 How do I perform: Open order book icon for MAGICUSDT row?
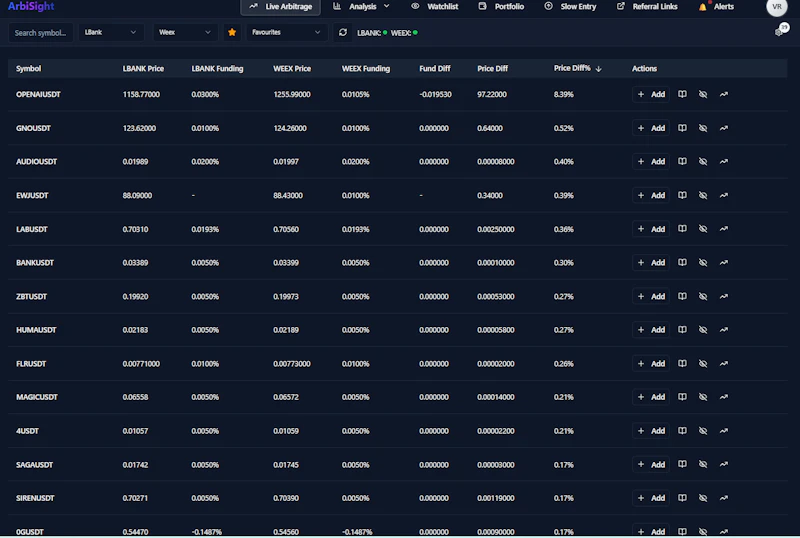point(682,397)
